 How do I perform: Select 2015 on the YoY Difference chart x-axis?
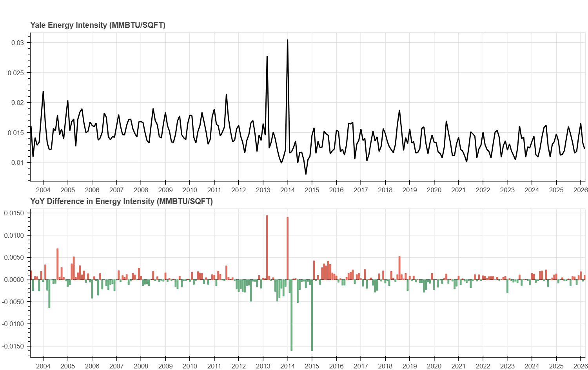[x=312, y=366]
